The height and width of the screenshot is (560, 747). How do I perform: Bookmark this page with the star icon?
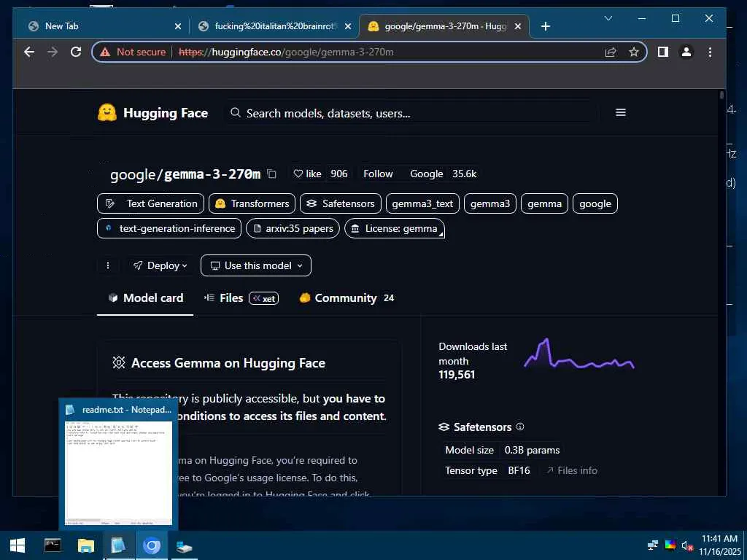(634, 52)
